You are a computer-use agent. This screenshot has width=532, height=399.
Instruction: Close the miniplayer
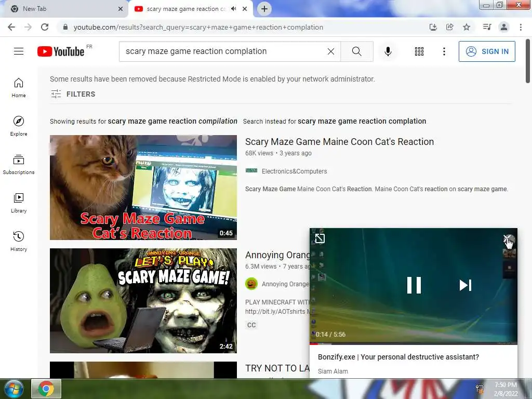507,238
